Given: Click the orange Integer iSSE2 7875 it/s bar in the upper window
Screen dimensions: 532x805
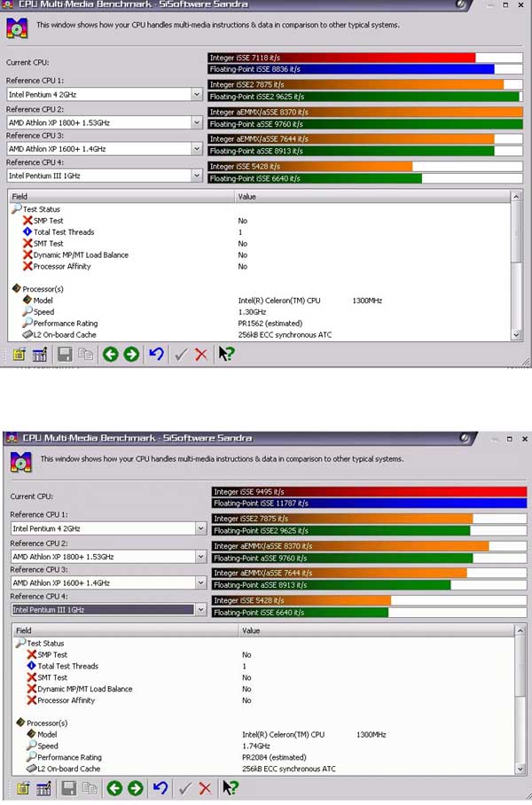Looking at the screenshot, I should coord(356,85).
